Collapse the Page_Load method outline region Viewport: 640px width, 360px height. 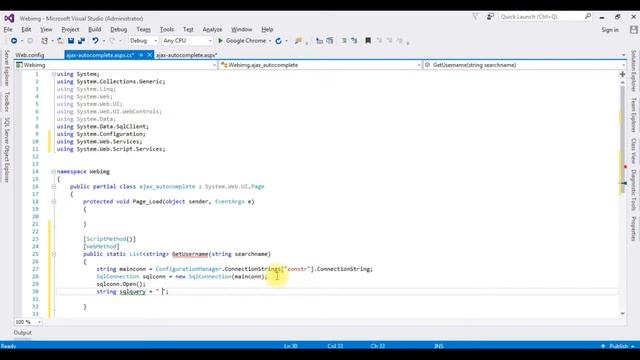pyautogui.click(x=53, y=202)
